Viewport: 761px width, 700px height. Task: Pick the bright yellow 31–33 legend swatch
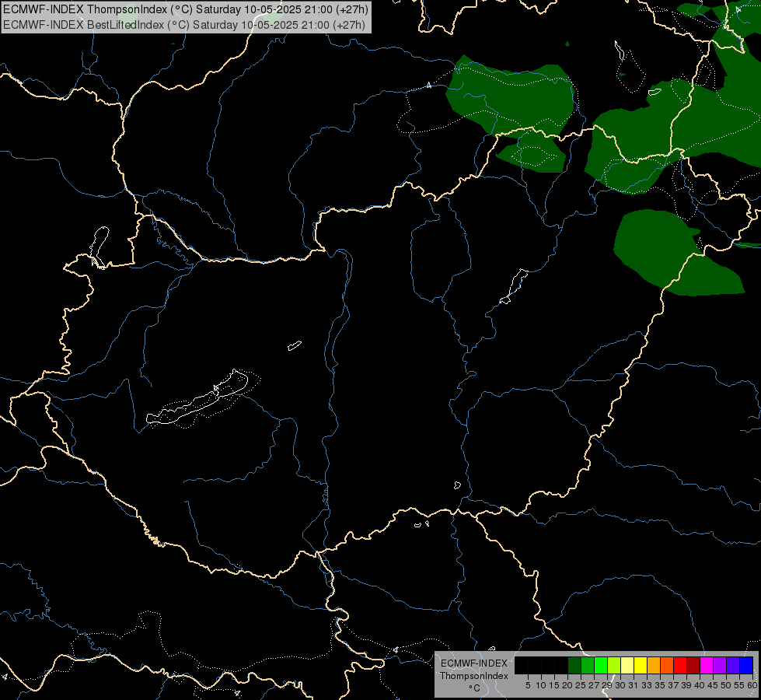[x=641, y=665]
